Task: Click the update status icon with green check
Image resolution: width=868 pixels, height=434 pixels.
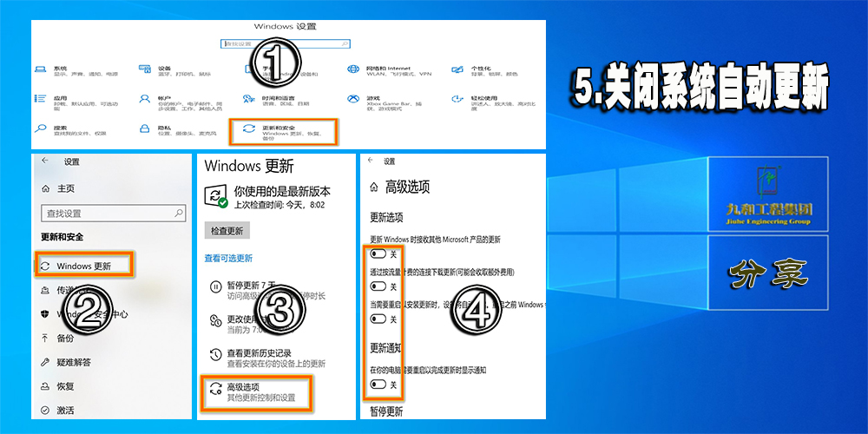Action: [216, 196]
